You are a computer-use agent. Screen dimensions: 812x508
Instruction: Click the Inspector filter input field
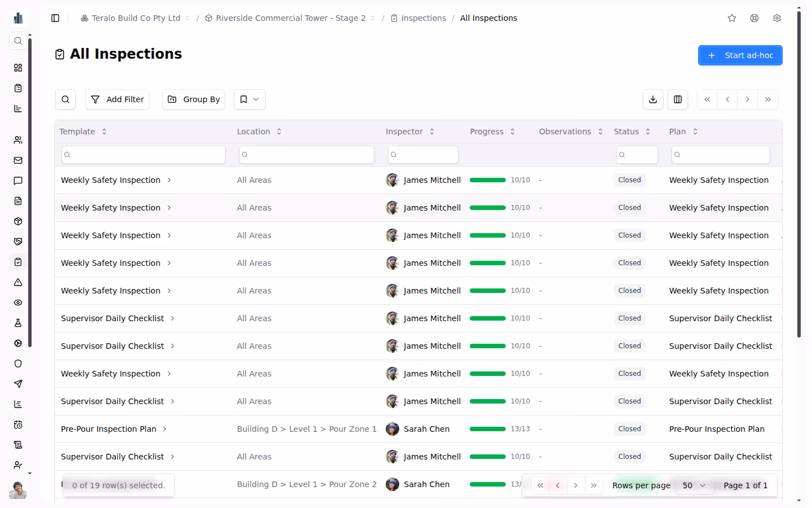(423, 155)
